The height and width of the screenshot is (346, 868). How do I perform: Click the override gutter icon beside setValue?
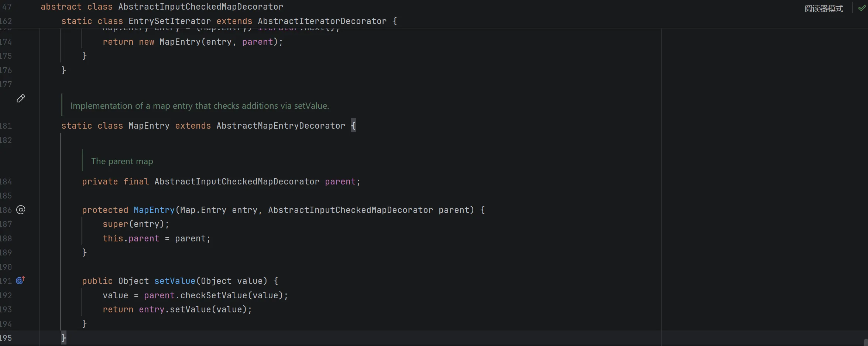click(20, 281)
